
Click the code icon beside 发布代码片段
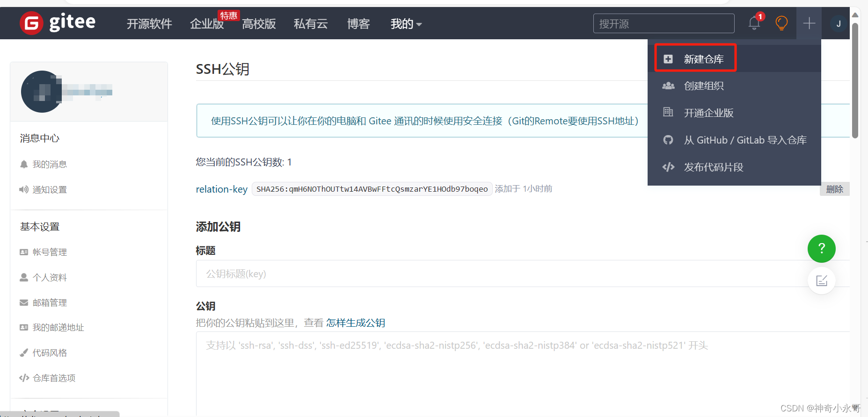(668, 167)
